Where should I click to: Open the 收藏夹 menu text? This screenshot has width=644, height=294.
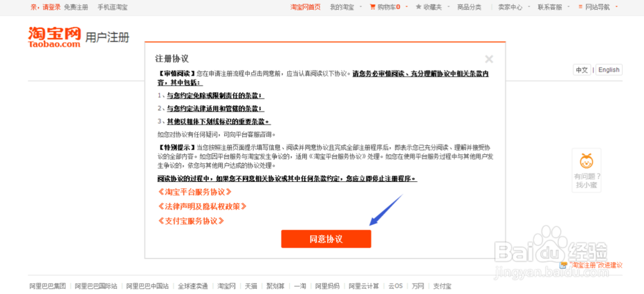point(433,7)
